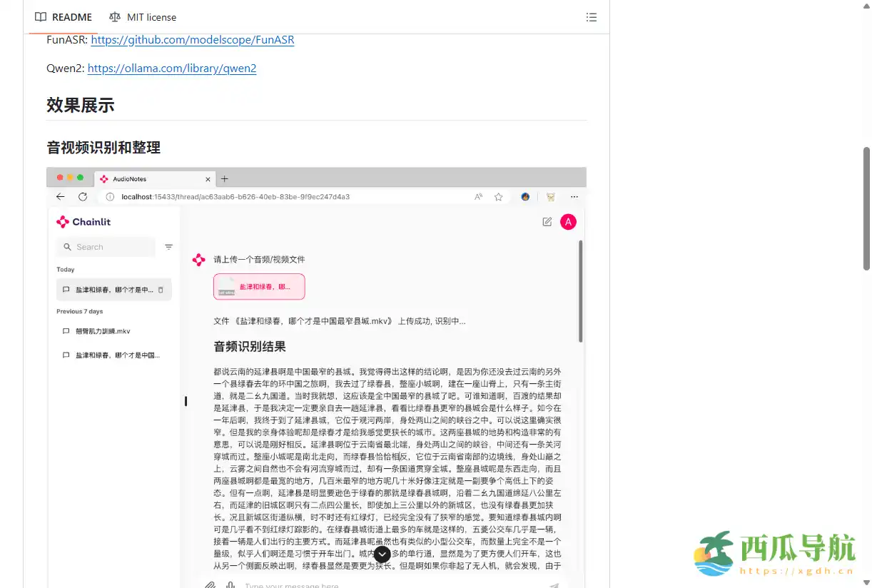Open the Qwen2 ollama link
The width and height of the screenshot is (872, 588).
pyautogui.click(x=171, y=68)
